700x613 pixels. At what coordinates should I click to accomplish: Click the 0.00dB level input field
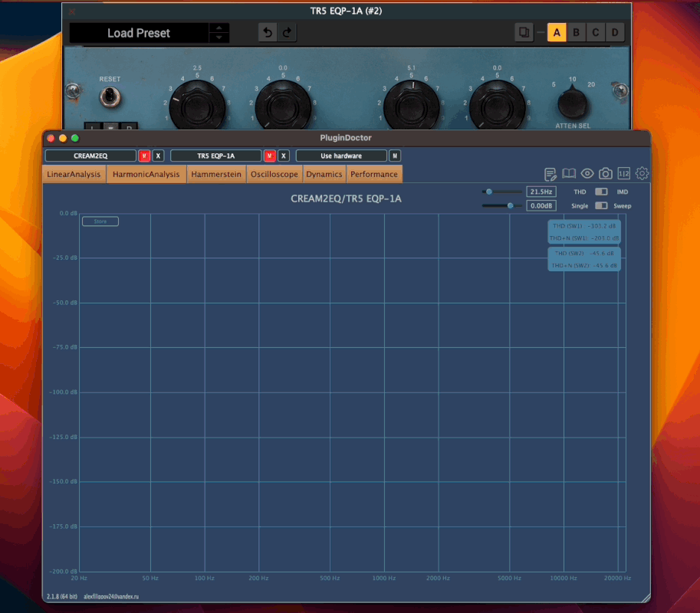pyautogui.click(x=541, y=205)
